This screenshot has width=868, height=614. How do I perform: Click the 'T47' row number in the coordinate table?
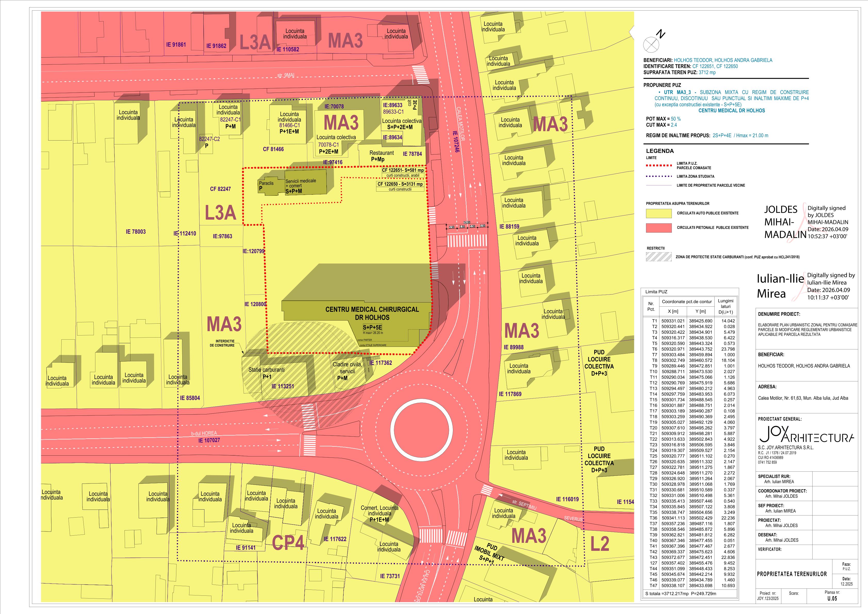tap(653, 586)
